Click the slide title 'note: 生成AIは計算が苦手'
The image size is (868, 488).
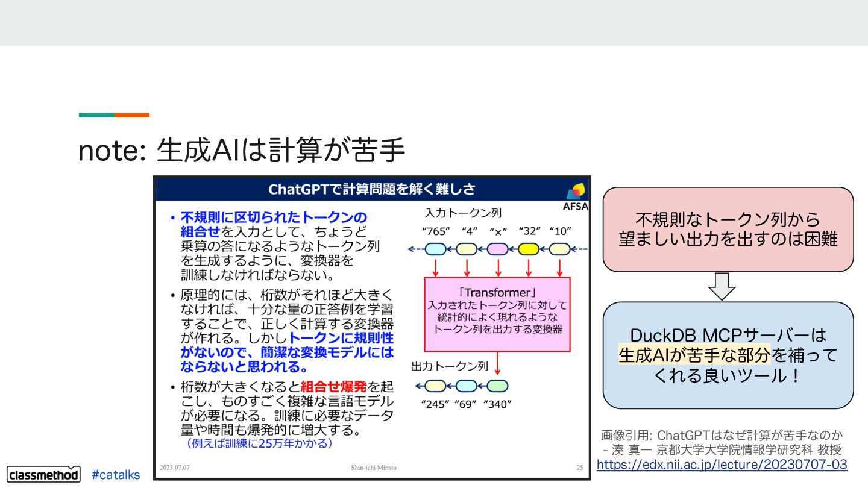(x=242, y=151)
